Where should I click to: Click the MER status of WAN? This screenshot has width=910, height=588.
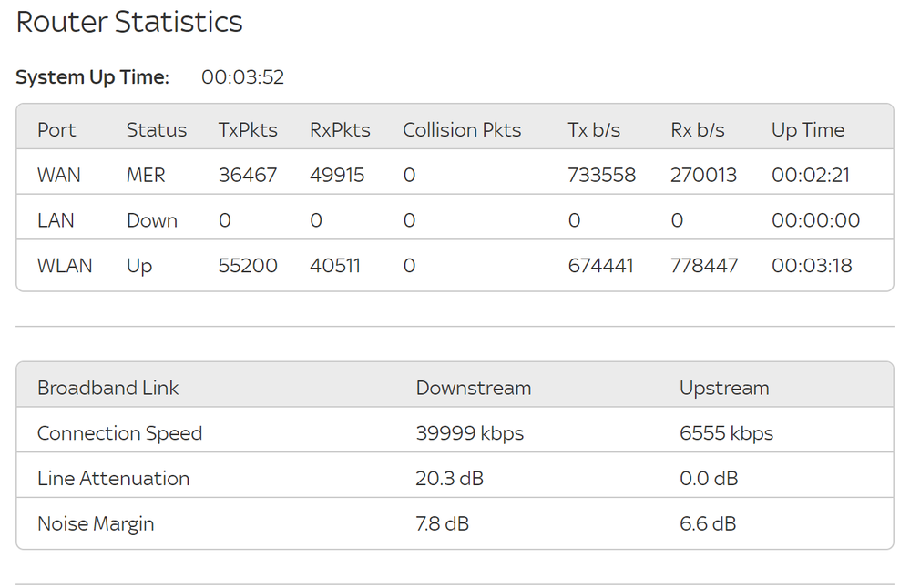146,175
